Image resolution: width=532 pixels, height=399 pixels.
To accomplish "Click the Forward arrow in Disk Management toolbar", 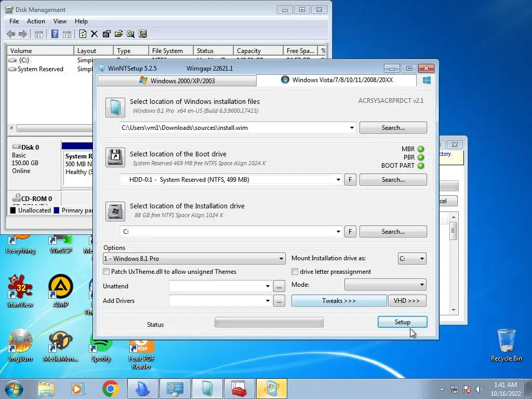I will pyautogui.click(x=23, y=34).
